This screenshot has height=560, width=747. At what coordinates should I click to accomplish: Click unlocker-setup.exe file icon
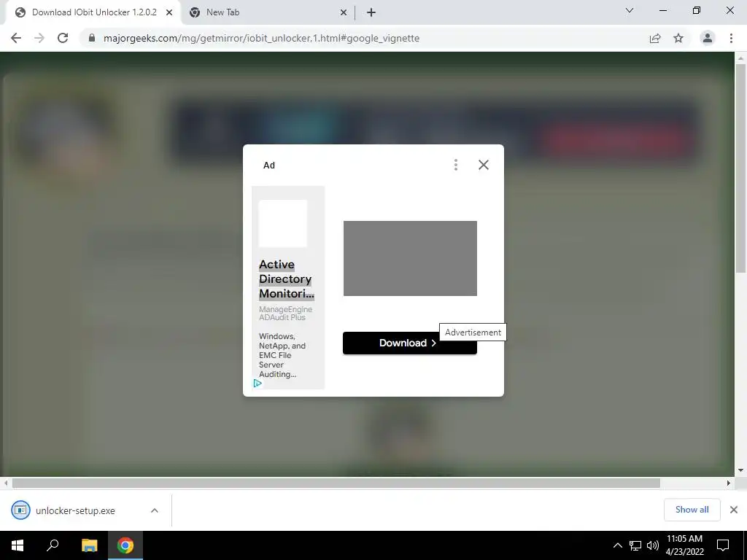point(20,510)
